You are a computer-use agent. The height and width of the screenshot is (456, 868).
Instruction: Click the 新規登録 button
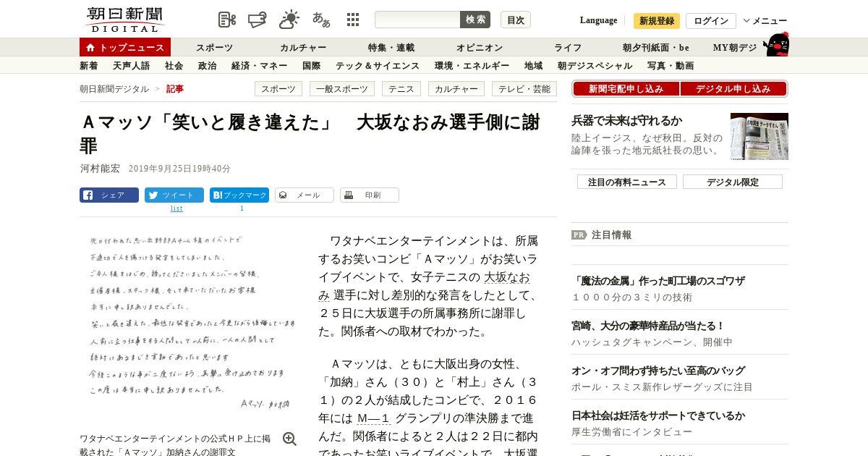(657, 21)
